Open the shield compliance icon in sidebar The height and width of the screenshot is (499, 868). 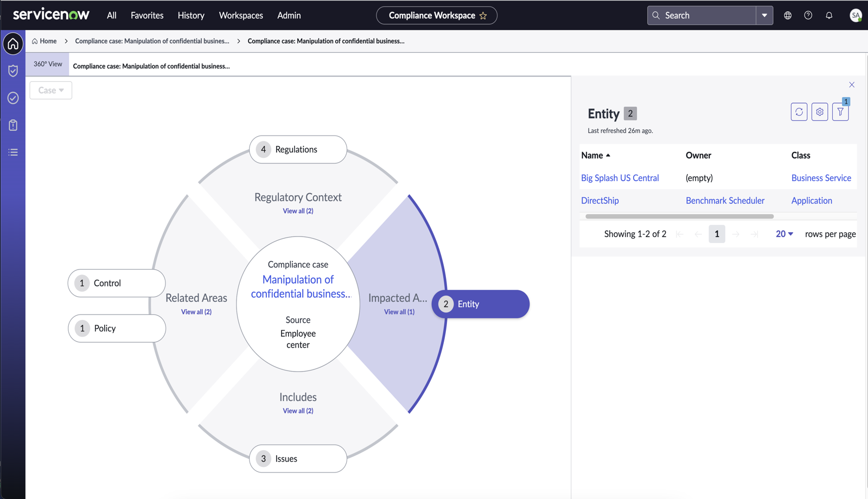(x=13, y=71)
